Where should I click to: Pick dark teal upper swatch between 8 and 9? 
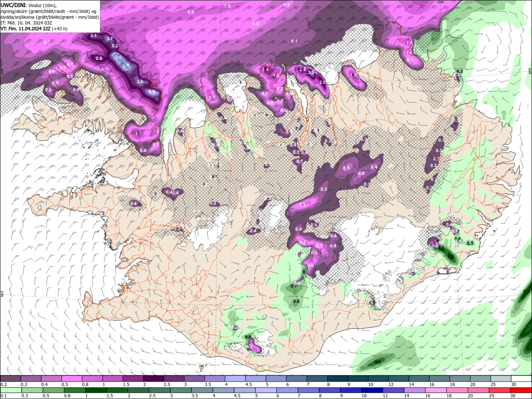(337, 378)
